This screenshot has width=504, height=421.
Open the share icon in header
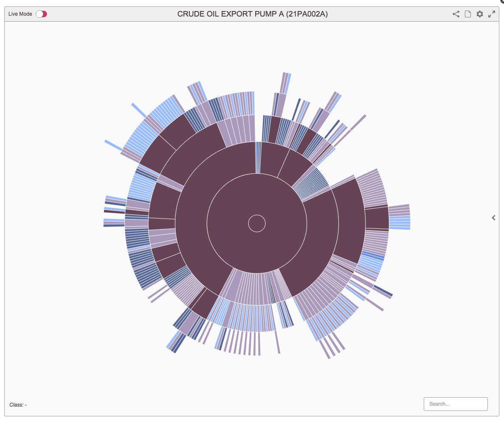tap(456, 14)
